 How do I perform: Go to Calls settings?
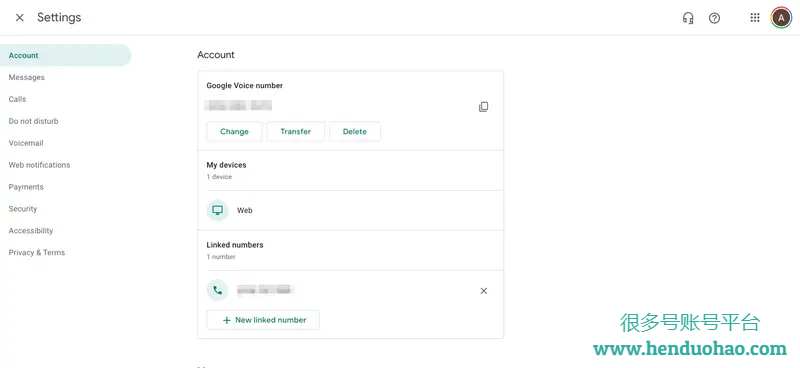point(17,99)
